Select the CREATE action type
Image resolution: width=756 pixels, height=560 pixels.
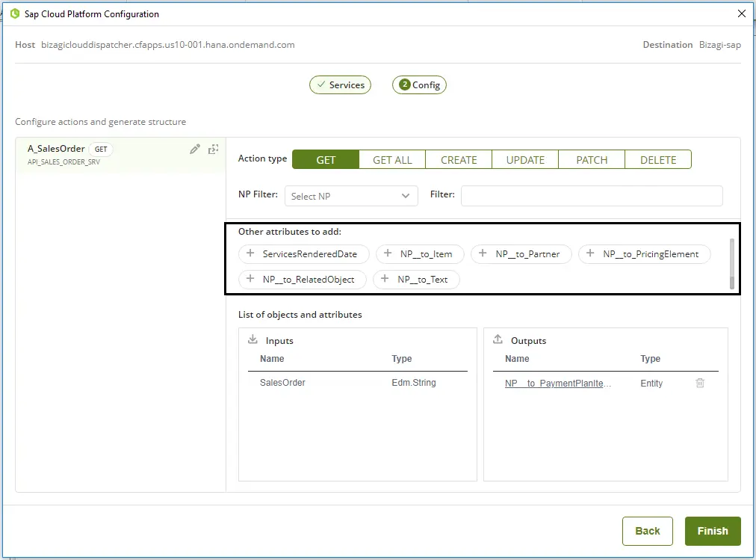(459, 160)
